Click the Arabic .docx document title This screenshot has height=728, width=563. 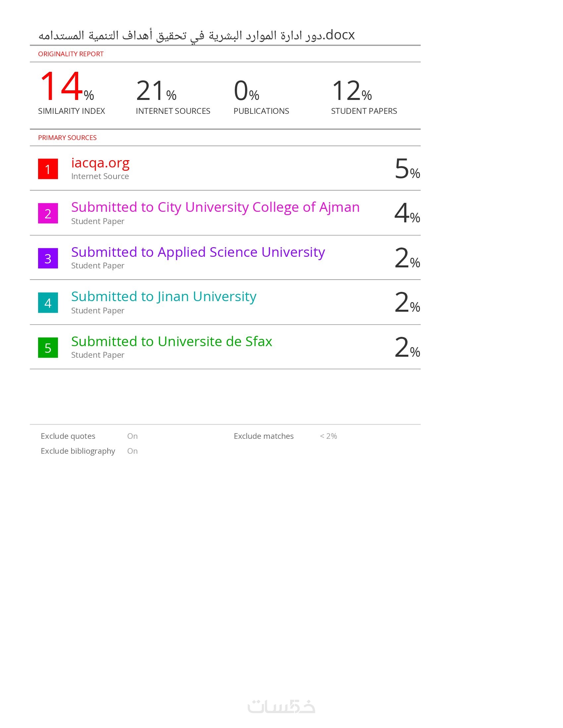point(196,35)
